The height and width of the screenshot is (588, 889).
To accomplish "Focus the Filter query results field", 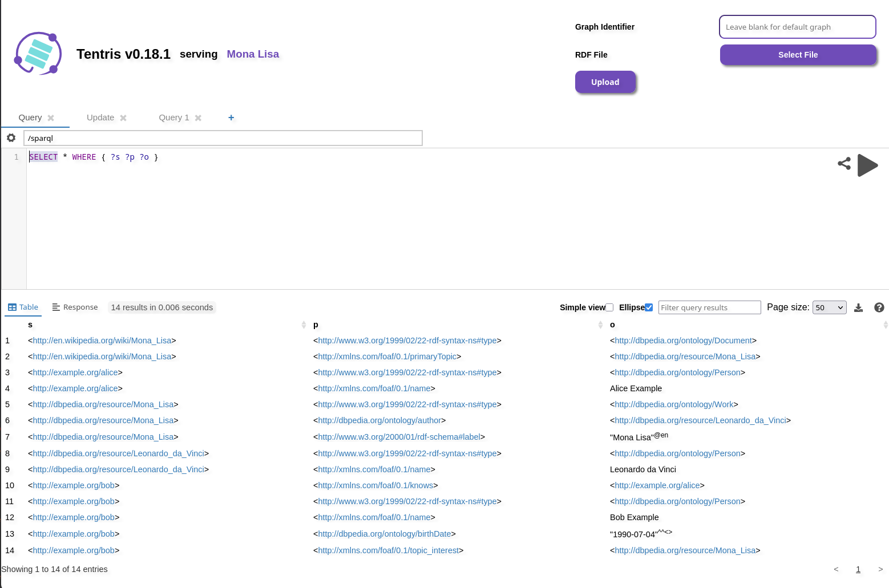I will point(710,307).
